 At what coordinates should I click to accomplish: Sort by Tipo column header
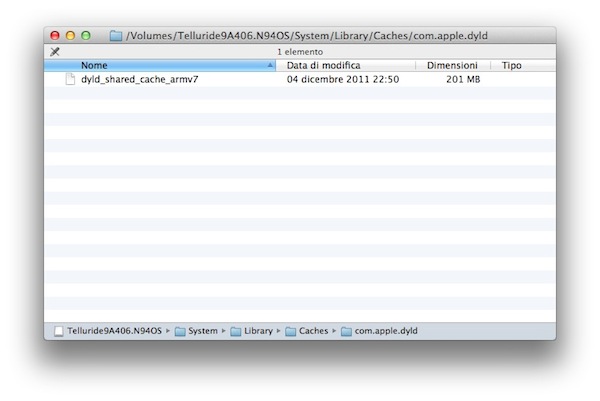(x=523, y=65)
